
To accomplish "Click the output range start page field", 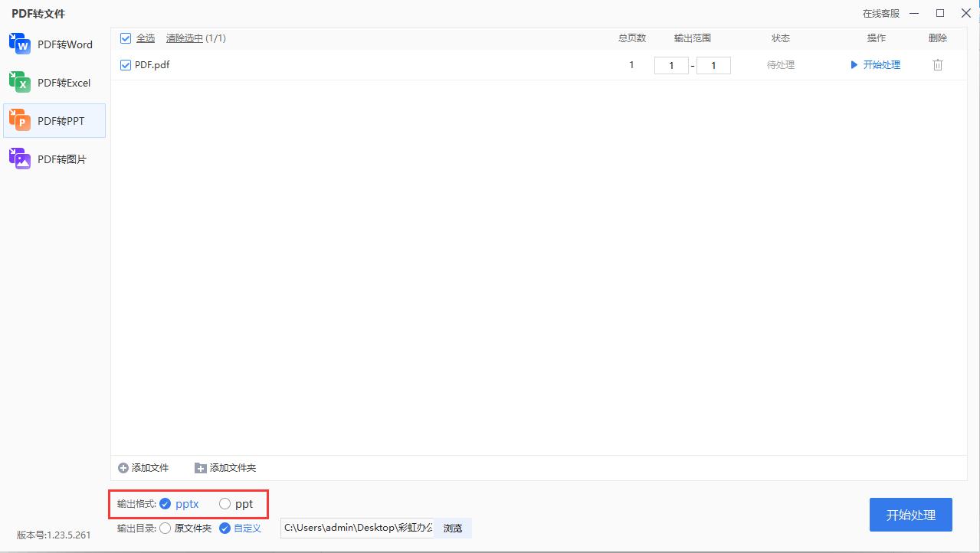I will tap(671, 64).
